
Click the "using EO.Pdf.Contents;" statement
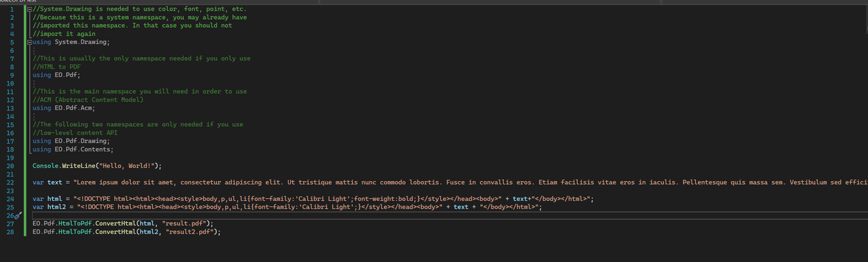[73, 149]
